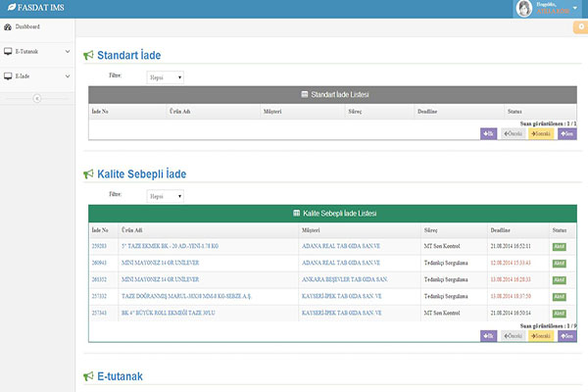Select red deadline 12.08.2014 in row 260943
Viewport: 588px width, 392px height.
click(x=511, y=263)
